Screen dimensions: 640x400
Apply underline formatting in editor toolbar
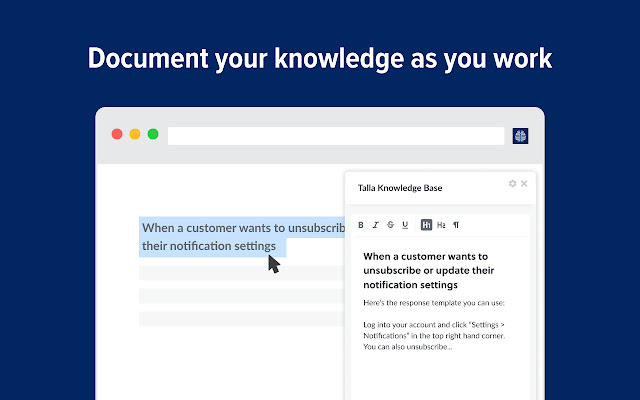[405, 225]
